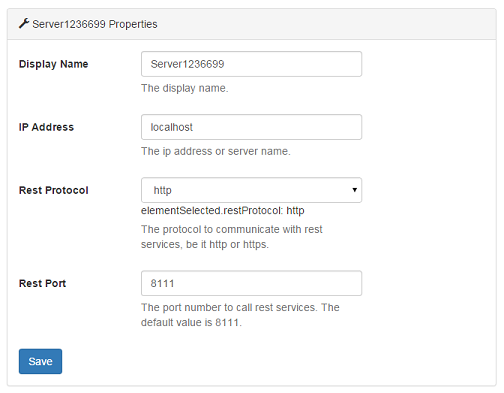Image resolution: width=504 pixels, height=393 pixels.
Task: Click the Rest Protocol label
Action: pos(54,190)
